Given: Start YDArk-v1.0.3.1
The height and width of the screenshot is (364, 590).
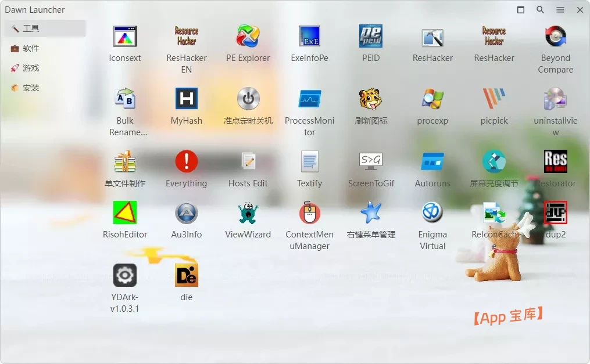Looking at the screenshot, I should [125, 275].
